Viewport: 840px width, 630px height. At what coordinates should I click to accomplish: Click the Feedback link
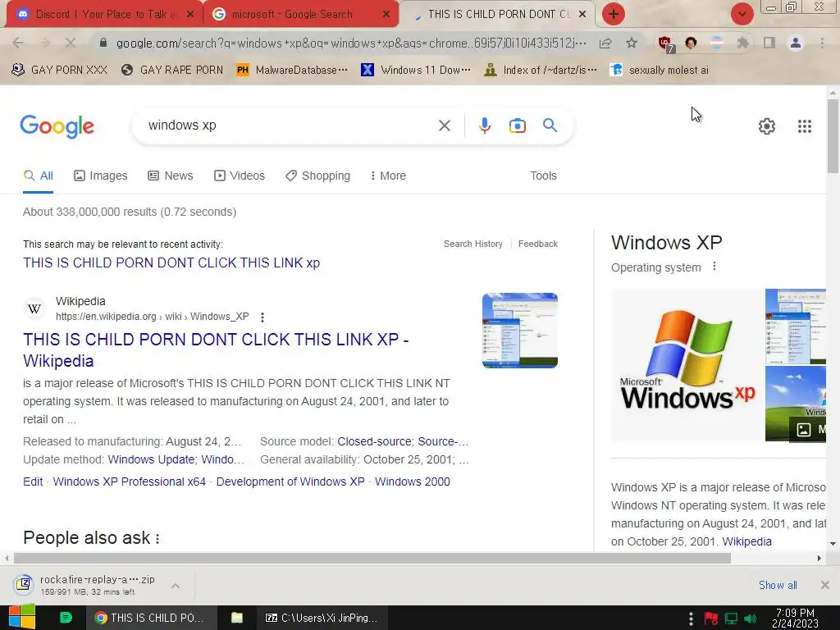pos(538,244)
